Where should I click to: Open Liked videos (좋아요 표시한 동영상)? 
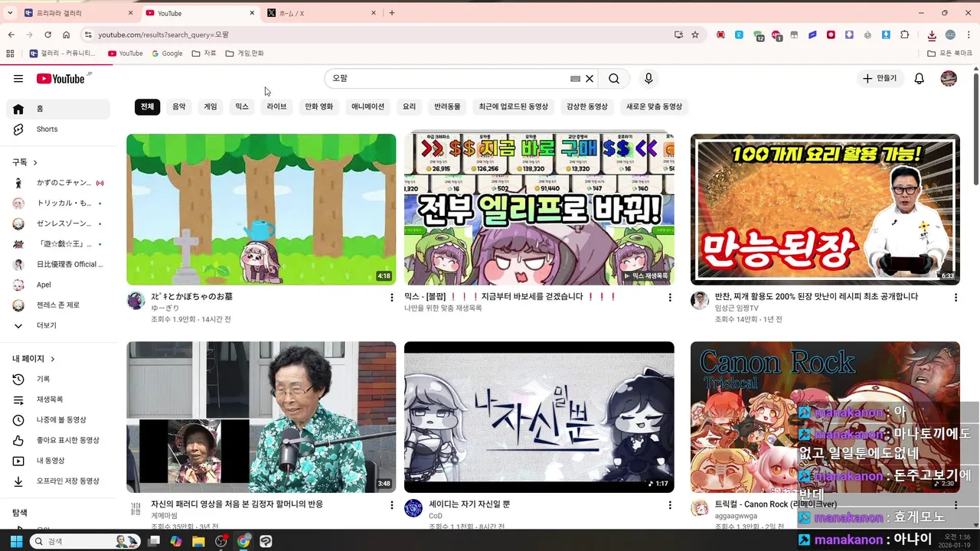58,440
